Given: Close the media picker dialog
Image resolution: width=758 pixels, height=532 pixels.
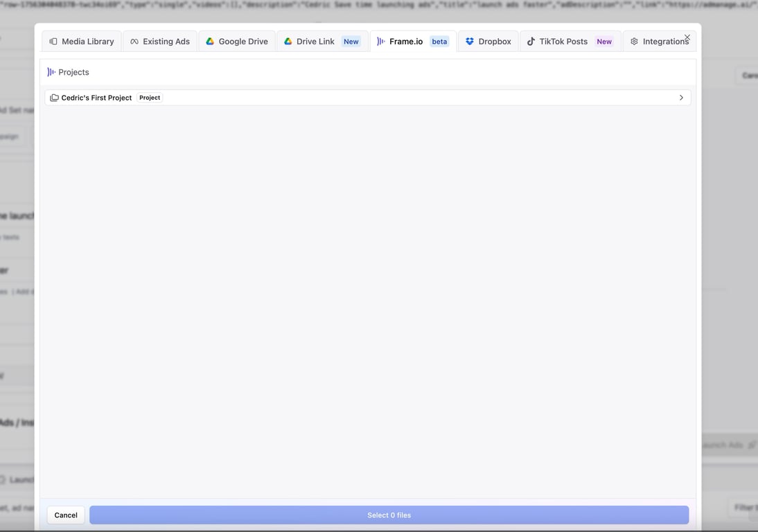Looking at the screenshot, I should (687, 37).
